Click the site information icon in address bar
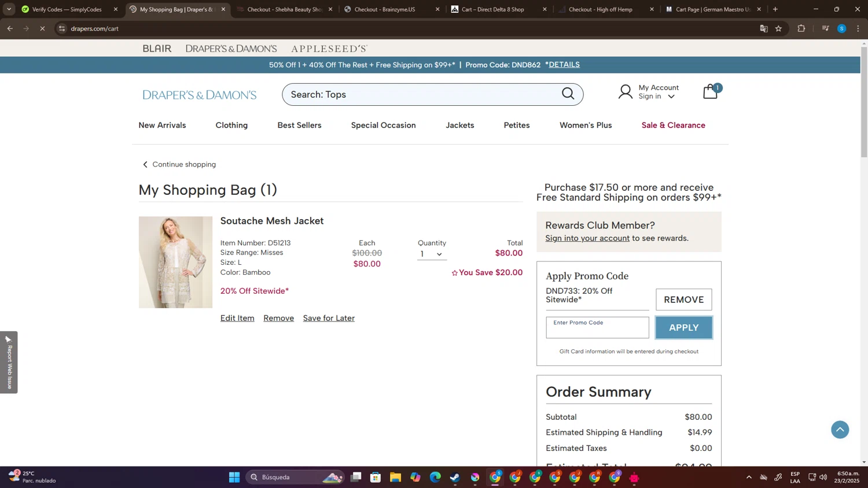 pos(62,28)
